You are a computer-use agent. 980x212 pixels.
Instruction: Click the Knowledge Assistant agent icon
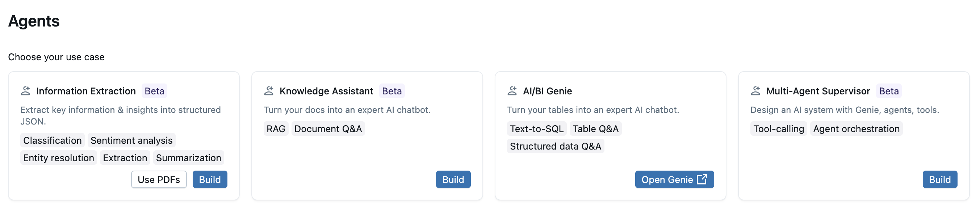(269, 91)
